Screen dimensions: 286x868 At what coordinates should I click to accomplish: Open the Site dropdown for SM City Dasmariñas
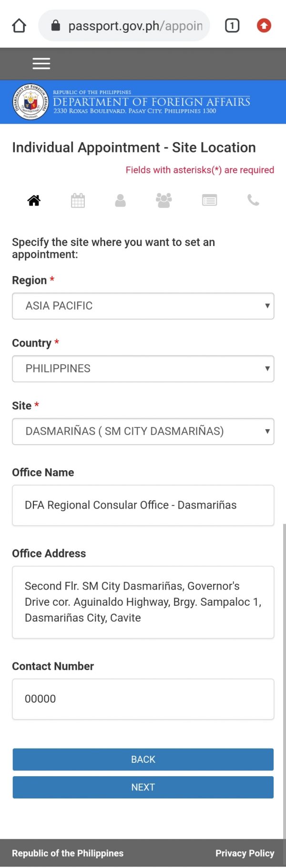pyautogui.click(x=143, y=432)
